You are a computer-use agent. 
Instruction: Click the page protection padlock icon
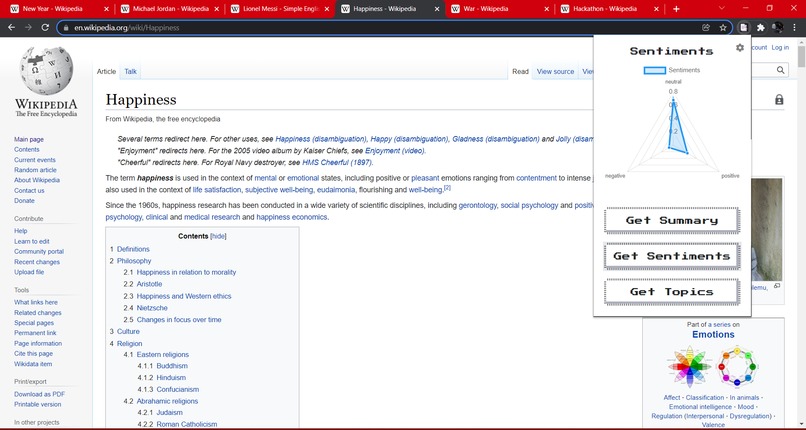pyautogui.click(x=779, y=100)
